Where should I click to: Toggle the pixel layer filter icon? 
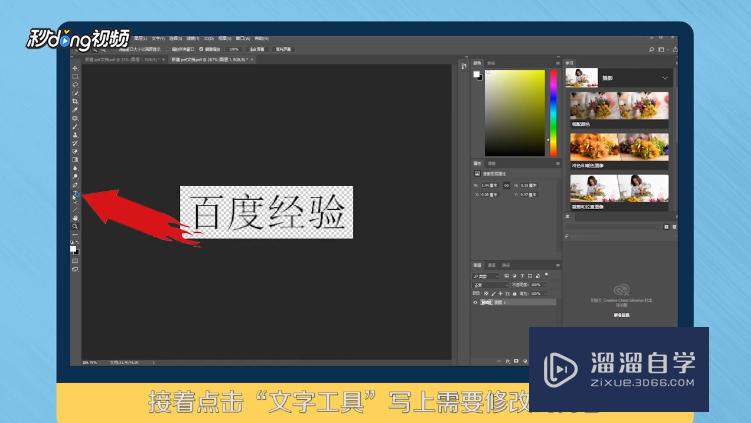click(x=507, y=276)
